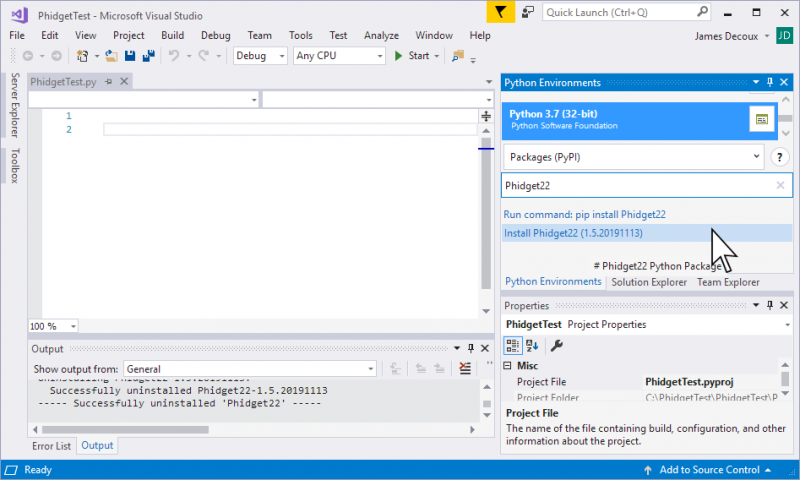
Task: Click the Alphabetical sort icon in Properties
Action: click(532, 345)
